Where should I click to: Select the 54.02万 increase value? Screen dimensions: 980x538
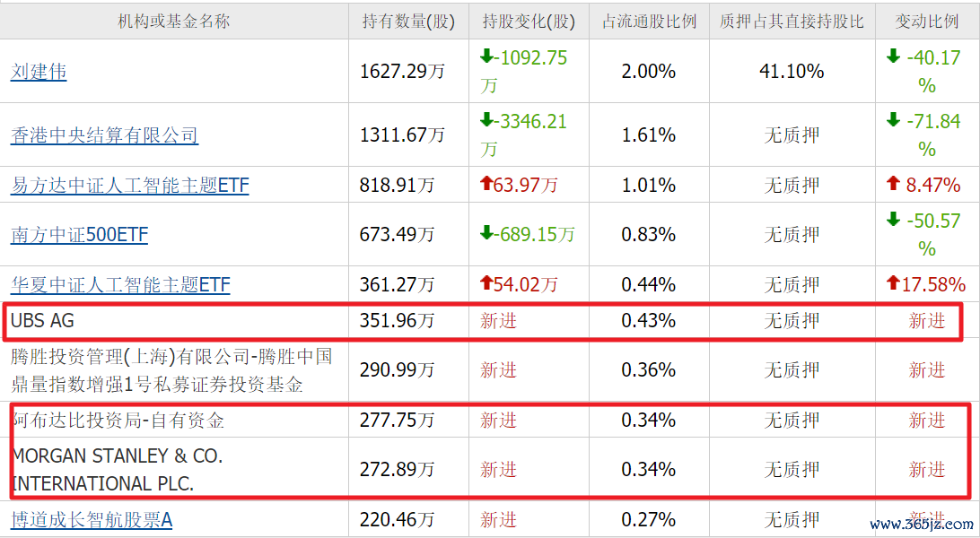point(519,284)
